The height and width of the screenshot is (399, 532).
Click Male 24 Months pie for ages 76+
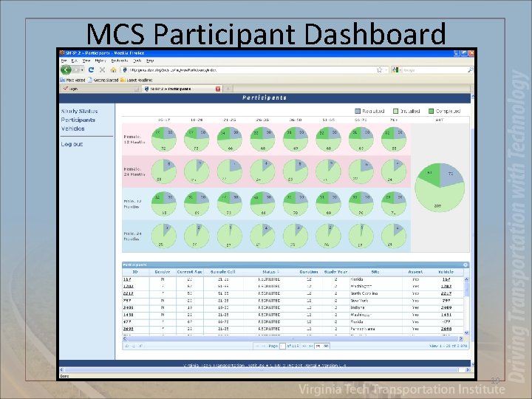(394, 236)
